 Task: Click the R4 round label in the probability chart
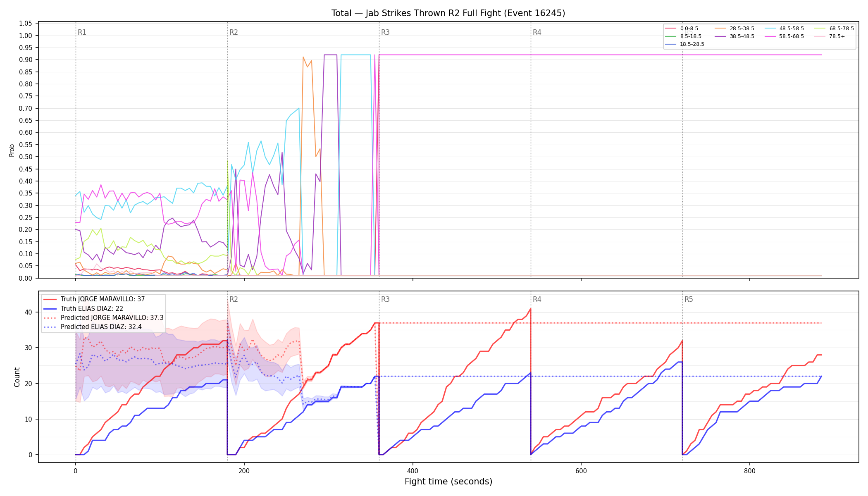(537, 32)
